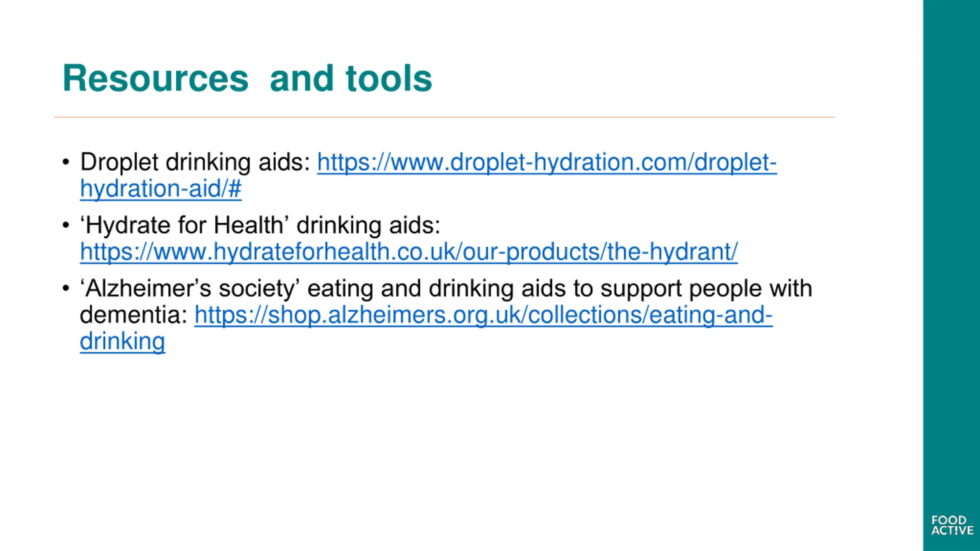This screenshot has width=980, height=551.
Task: Click the phrase 'support people with'
Action: (x=706, y=288)
